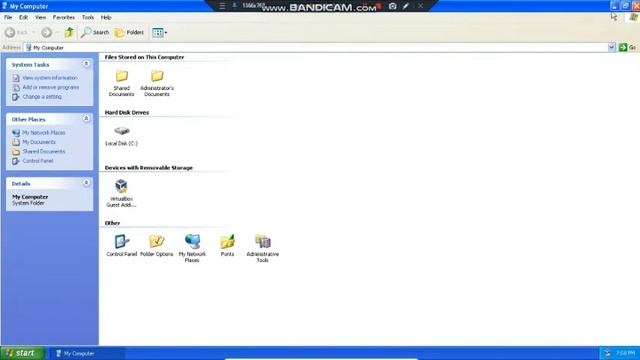
Task: Open the View menu
Action: coord(40,18)
